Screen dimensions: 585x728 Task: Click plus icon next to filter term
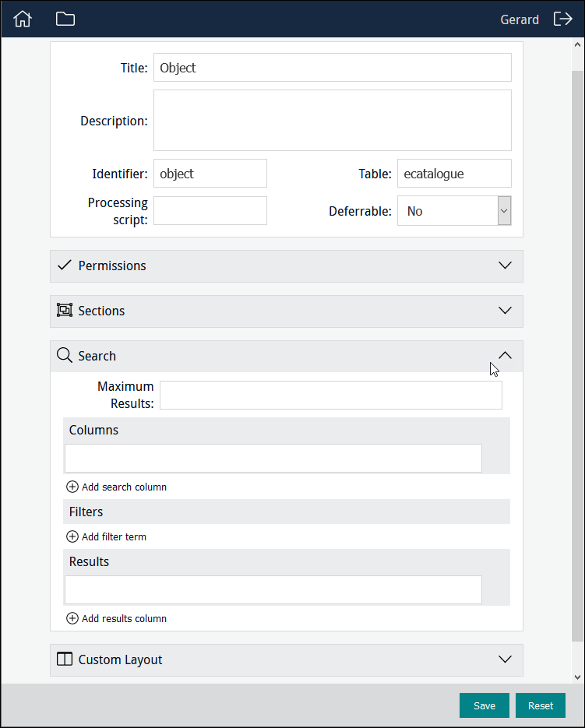pyautogui.click(x=72, y=536)
